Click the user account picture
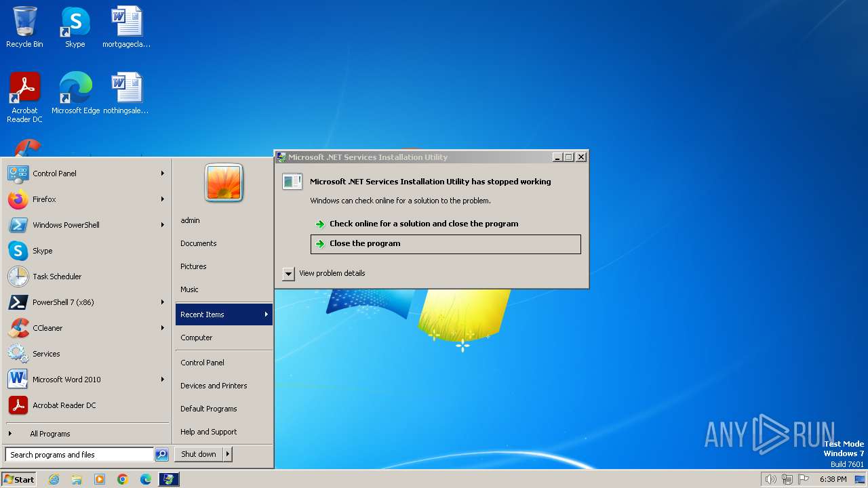This screenshot has width=868, height=488. [224, 182]
